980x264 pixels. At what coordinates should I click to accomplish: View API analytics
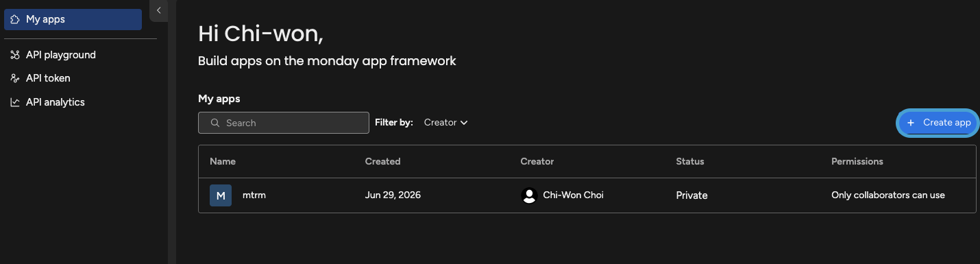click(55, 102)
